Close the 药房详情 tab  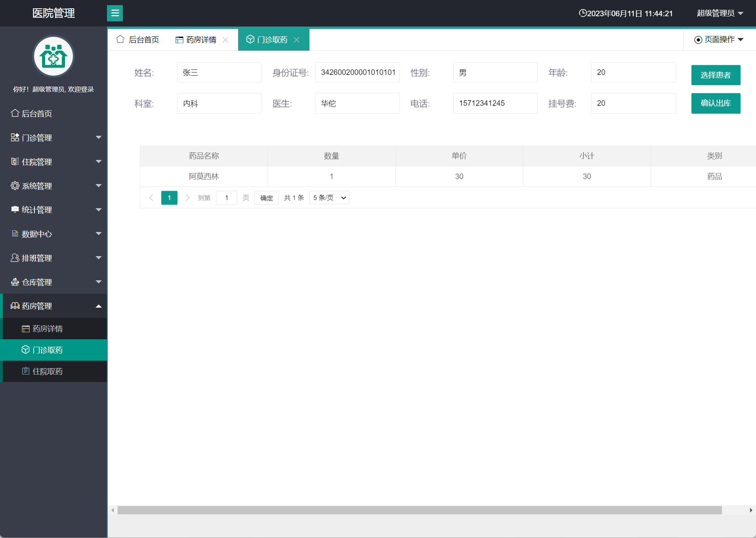(x=225, y=40)
